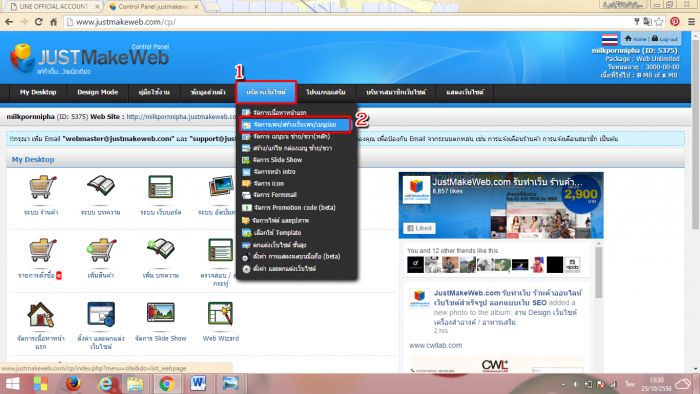The width and height of the screenshot is (700, 394).
Task: Open the ข้อมูลส่วนตัว menu
Action: tap(208, 92)
